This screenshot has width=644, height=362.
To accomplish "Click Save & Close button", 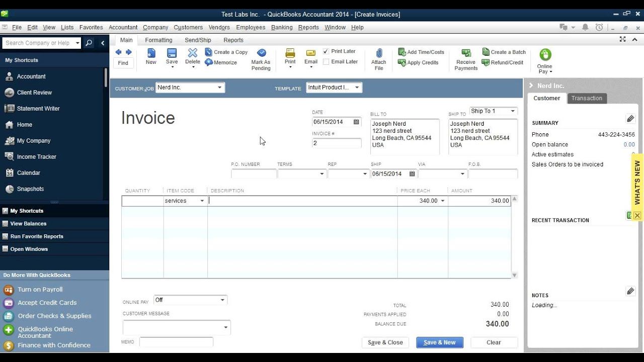I will click(x=385, y=342).
